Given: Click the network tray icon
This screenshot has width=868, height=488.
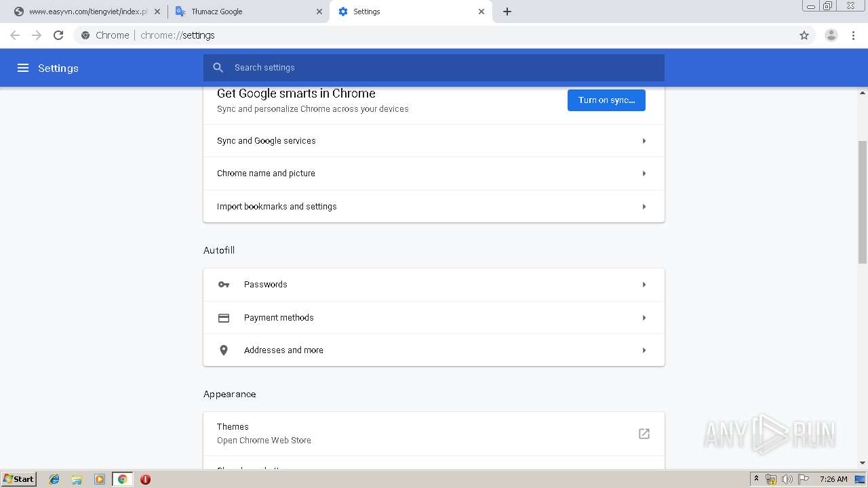Looking at the screenshot, I should point(771,479).
